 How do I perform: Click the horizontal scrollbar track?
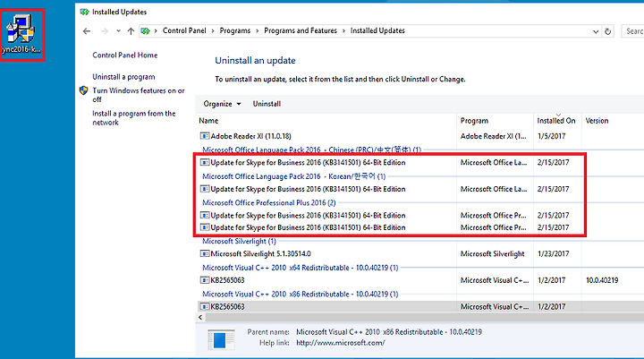425,318
